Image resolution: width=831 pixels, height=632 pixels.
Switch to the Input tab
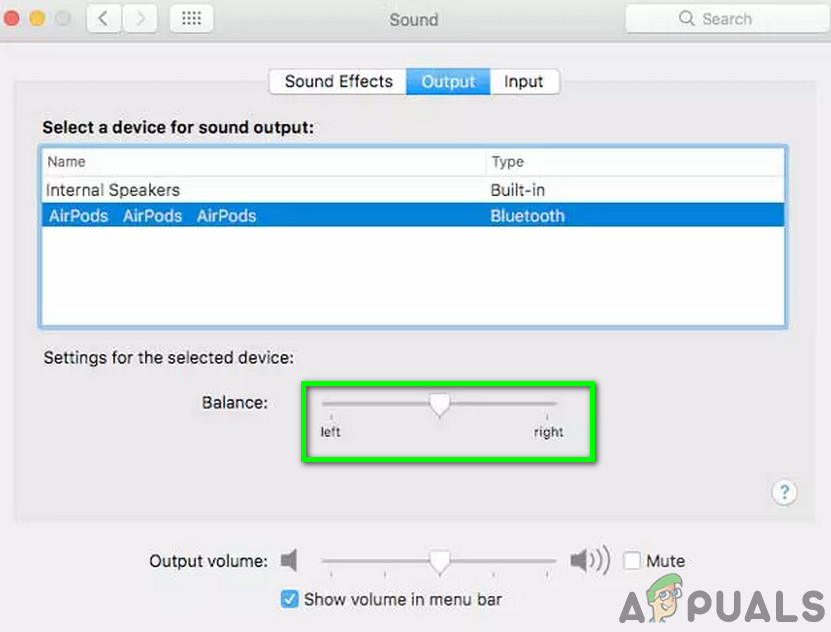(524, 82)
